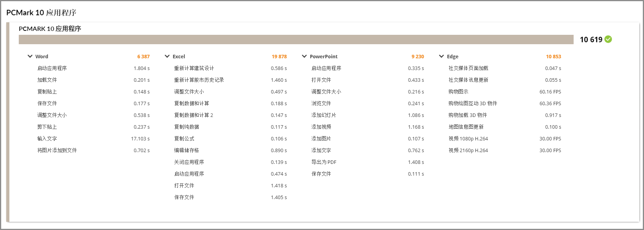The height and width of the screenshot is (230, 644).
Task: Click the PowerPoint score 9 230
Action: click(417, 57)
